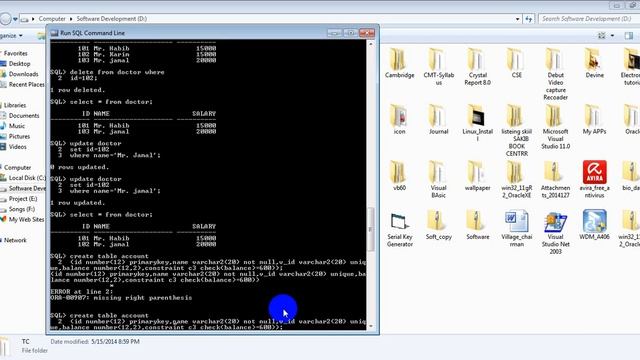Viewport: 640px width, 360px height.
Task: Click the scroll down arrow in SQL window
Action: tap(371, 326)
